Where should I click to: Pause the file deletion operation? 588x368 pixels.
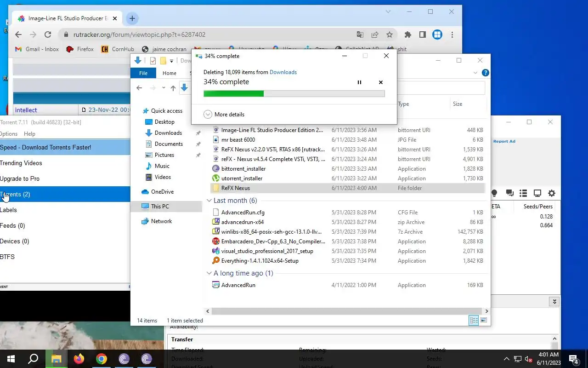359,82
